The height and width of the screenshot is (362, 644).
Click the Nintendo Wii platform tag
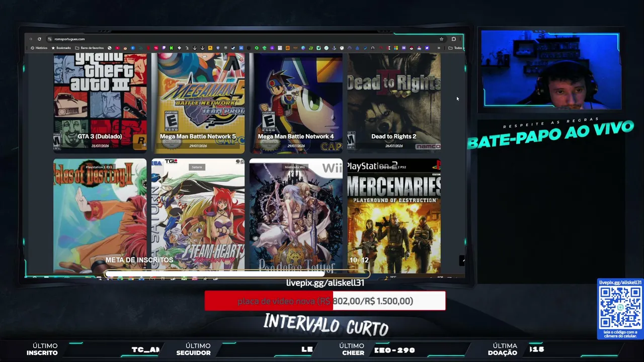point(295,167)
